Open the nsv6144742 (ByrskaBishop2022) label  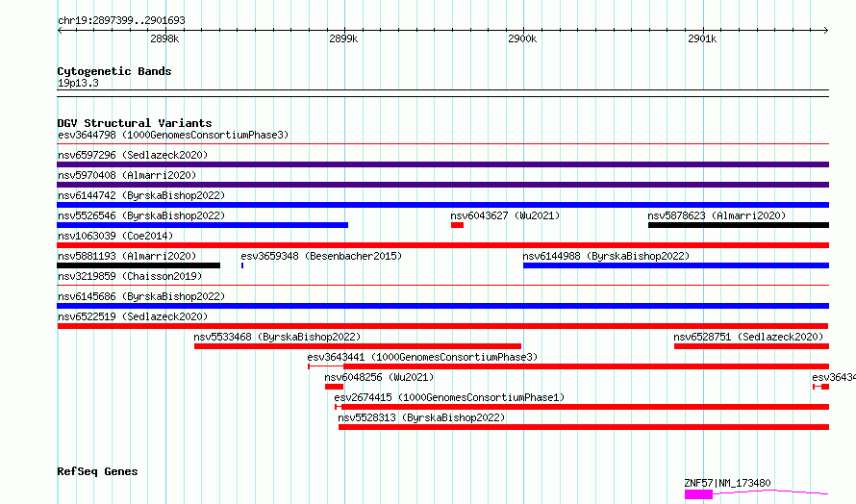pos(141,195)
